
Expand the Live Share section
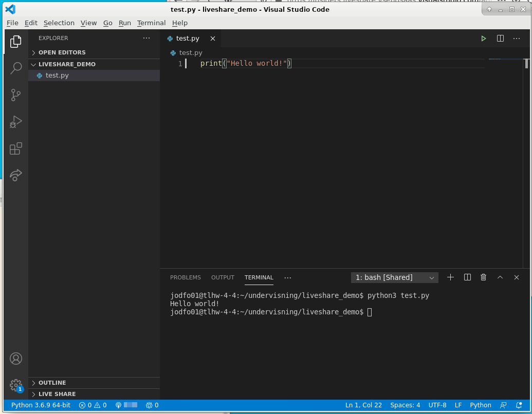point(94,394)
